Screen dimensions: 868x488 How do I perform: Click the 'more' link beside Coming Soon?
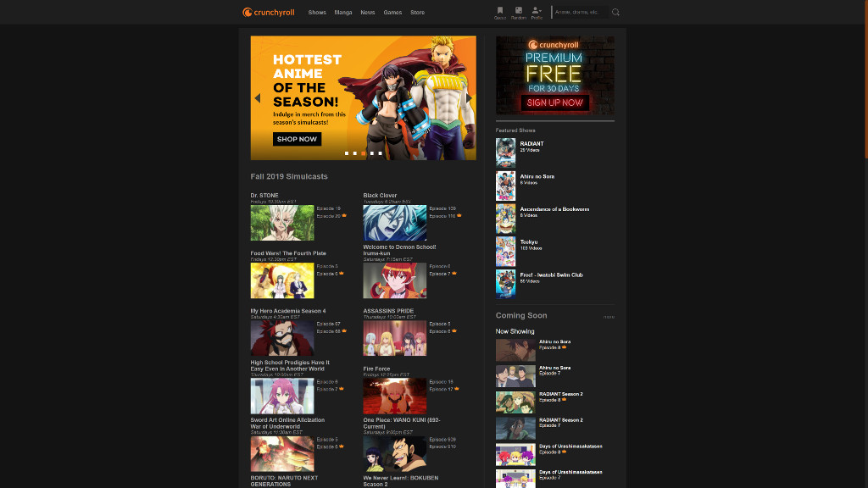click(x=609, y=317)
